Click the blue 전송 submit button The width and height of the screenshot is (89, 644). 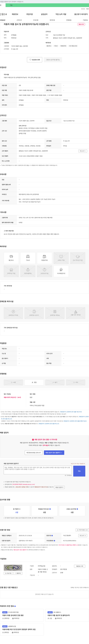tap(79, 471)
